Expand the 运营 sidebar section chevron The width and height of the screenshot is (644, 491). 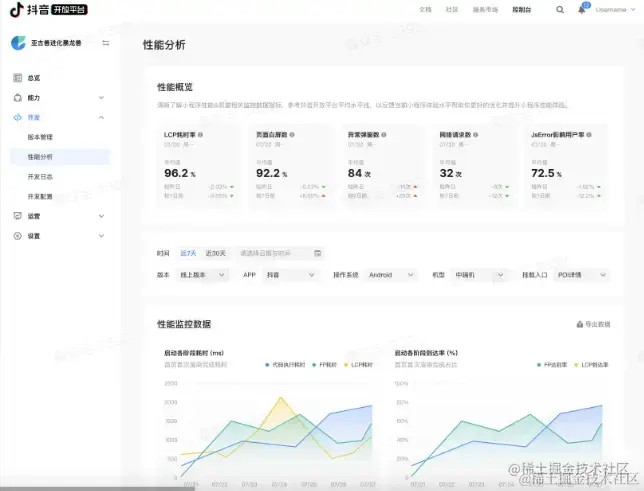(x=101, y=216)
